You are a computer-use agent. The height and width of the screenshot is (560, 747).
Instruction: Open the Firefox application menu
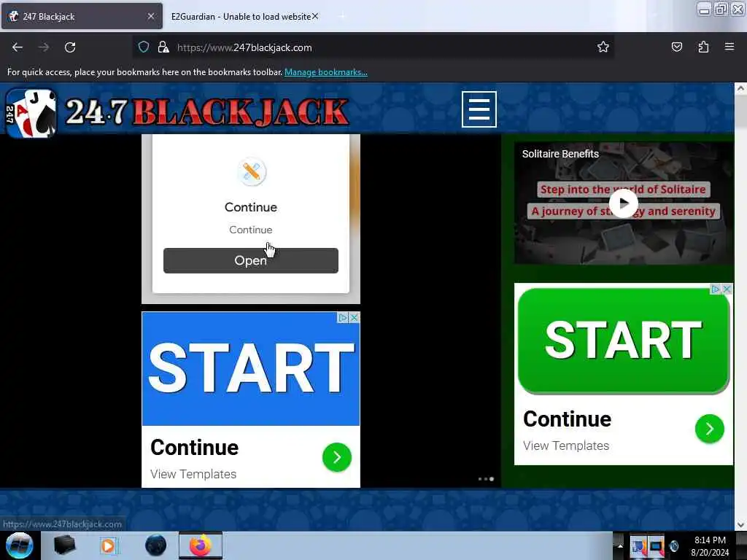tap(729, 47)
